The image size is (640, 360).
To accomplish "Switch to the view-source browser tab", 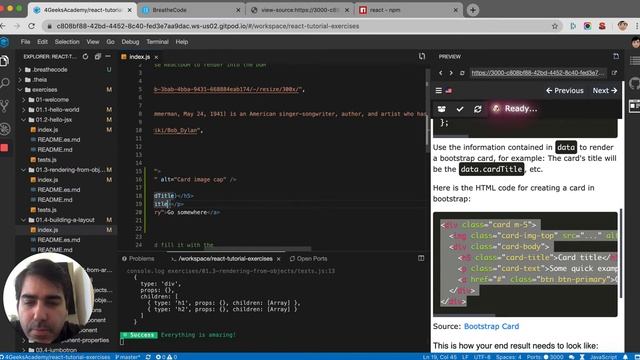I will [300, 10].
